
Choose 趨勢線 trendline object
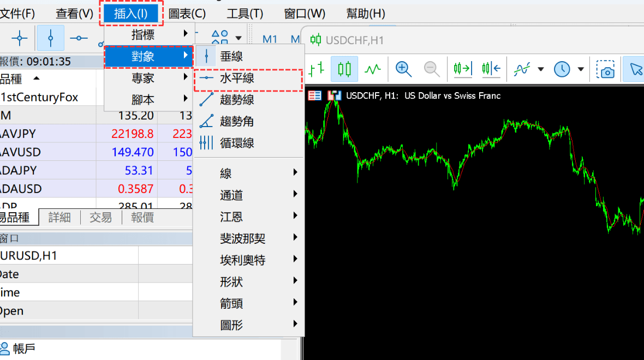248,100
